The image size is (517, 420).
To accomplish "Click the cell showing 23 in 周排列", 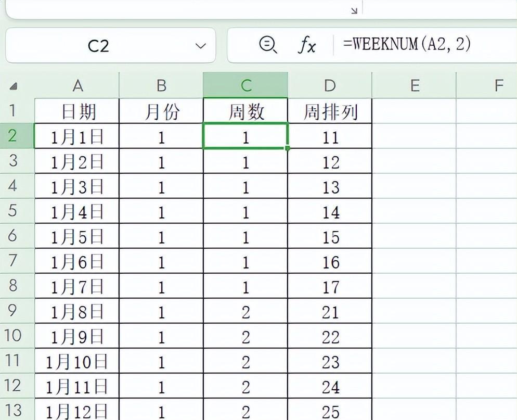I will [x=330, y=361].
